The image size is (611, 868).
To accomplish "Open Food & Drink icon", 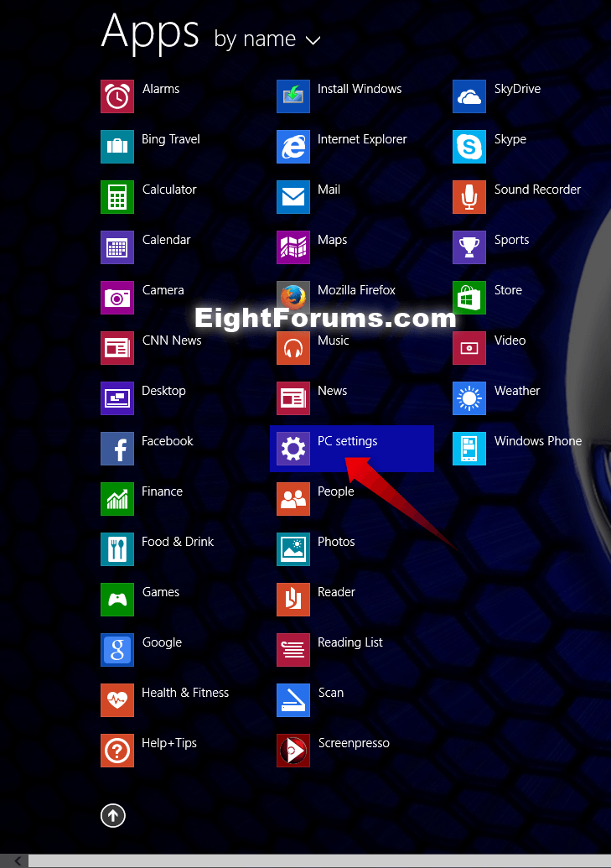I will (117, 549).
